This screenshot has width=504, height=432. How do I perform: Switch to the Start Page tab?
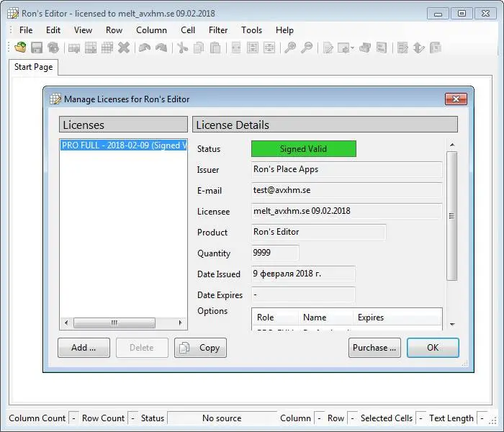pos(33,67)
